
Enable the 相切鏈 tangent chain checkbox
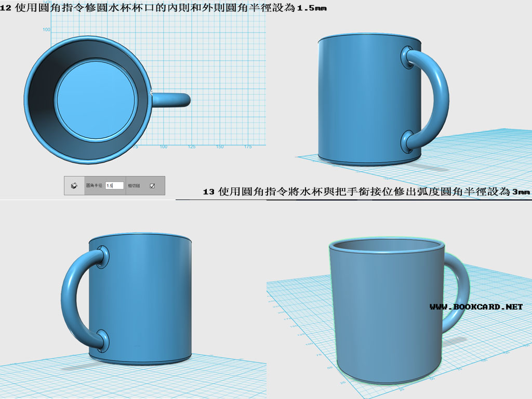click(152, 185)
